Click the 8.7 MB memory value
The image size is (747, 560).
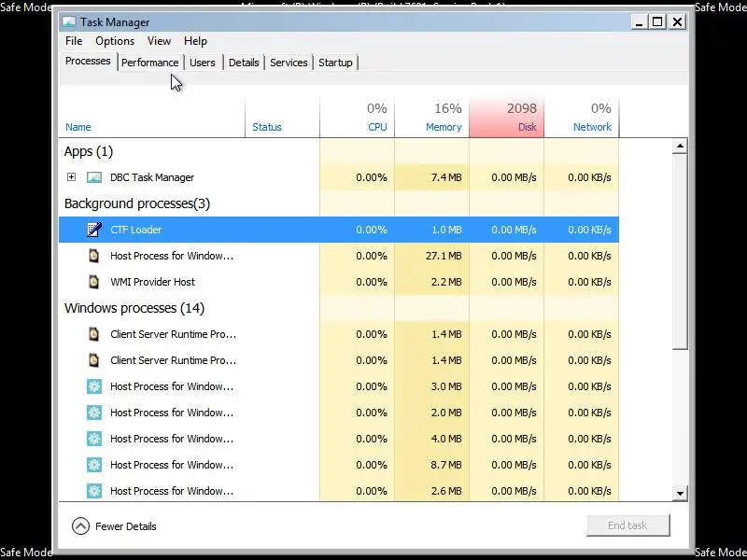click(x=446, y=465)
